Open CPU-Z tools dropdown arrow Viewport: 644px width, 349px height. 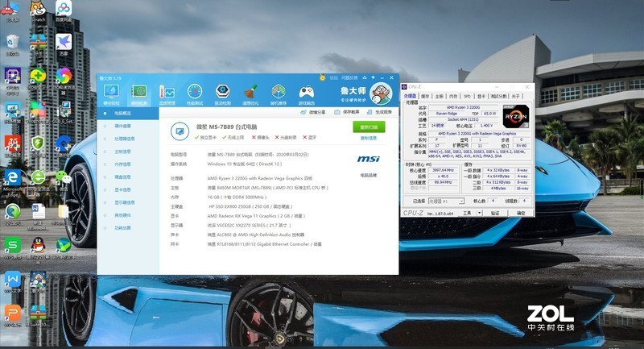pyautogui.click(x=479, y=213)
